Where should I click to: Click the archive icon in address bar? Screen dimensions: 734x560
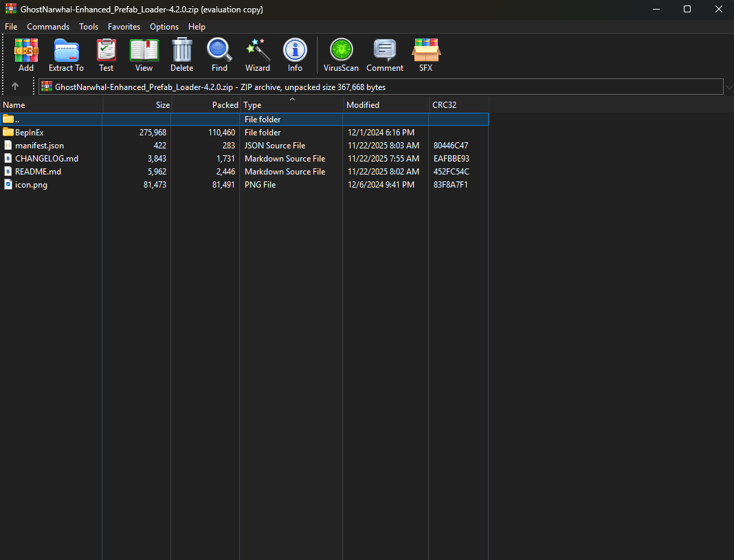coord(47,87)
